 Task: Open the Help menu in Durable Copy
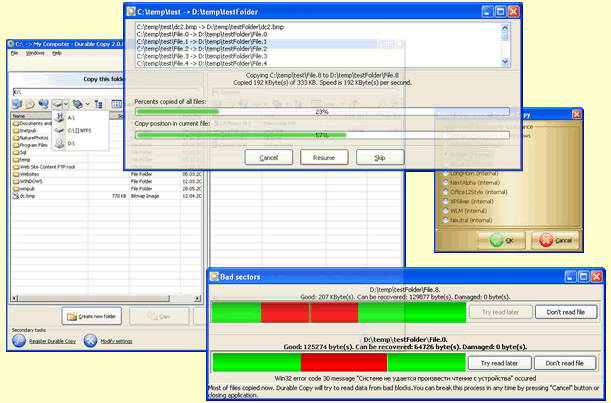pos(57,53)
